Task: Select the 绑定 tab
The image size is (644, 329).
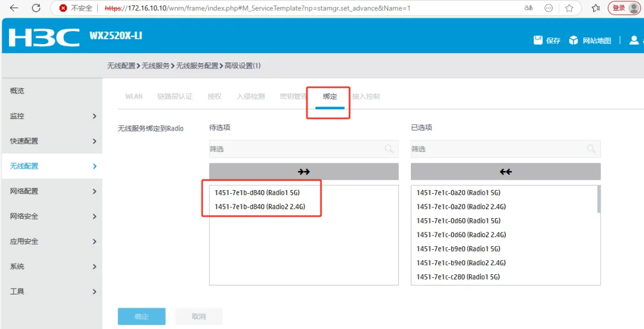Action: pyautogui.click(x=330, y=97)
